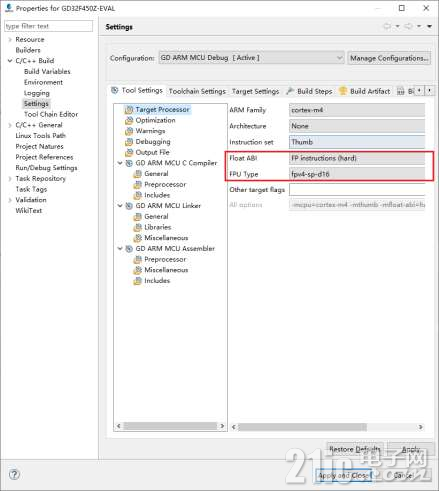Open the Output File settings icon
439x491 pixels.
click(x=129, y=152)
